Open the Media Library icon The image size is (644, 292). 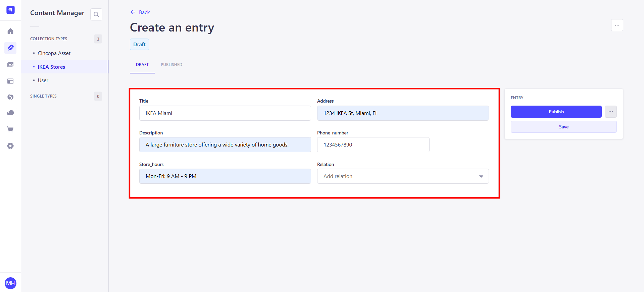10,64
